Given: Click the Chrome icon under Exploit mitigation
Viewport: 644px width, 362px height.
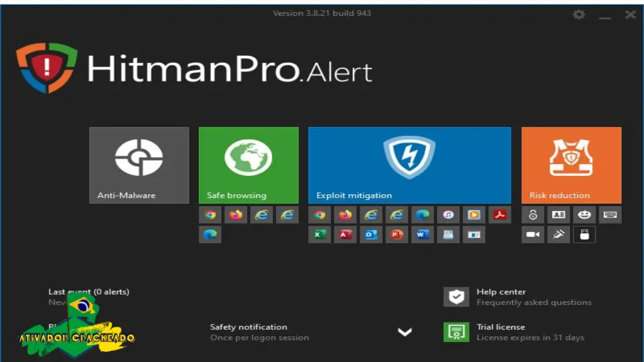Looking at the screenshot, I should (x=319, y=215).
